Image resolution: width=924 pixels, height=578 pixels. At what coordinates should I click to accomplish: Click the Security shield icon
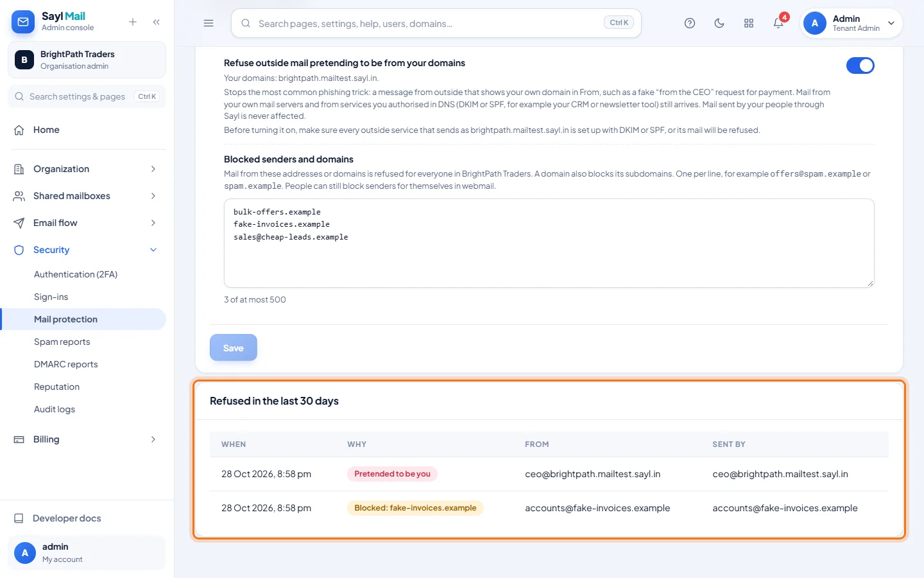coord(19,250)
